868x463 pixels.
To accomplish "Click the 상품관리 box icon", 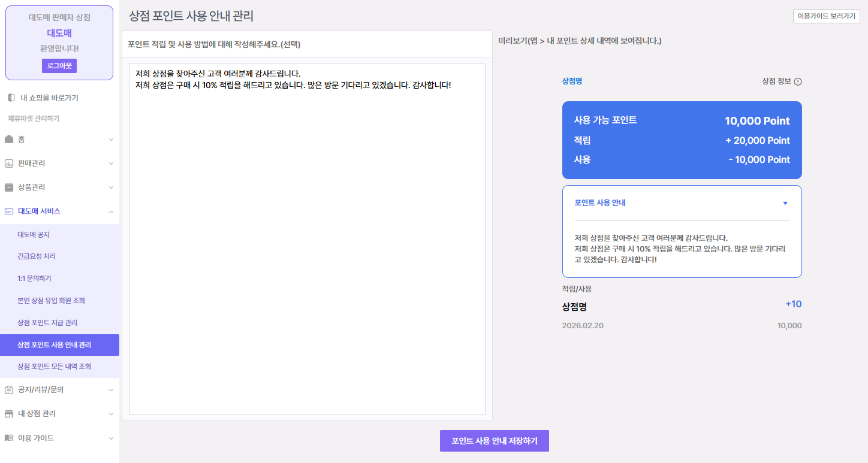I will point(8,187).
